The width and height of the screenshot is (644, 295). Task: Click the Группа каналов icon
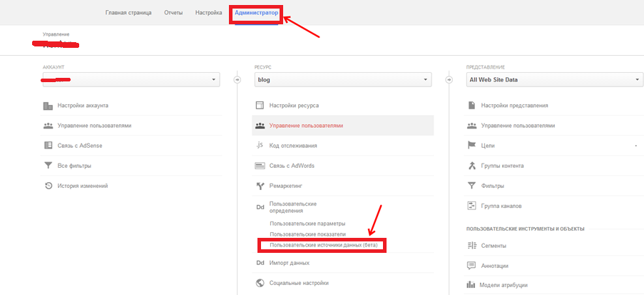pos(471,206)
